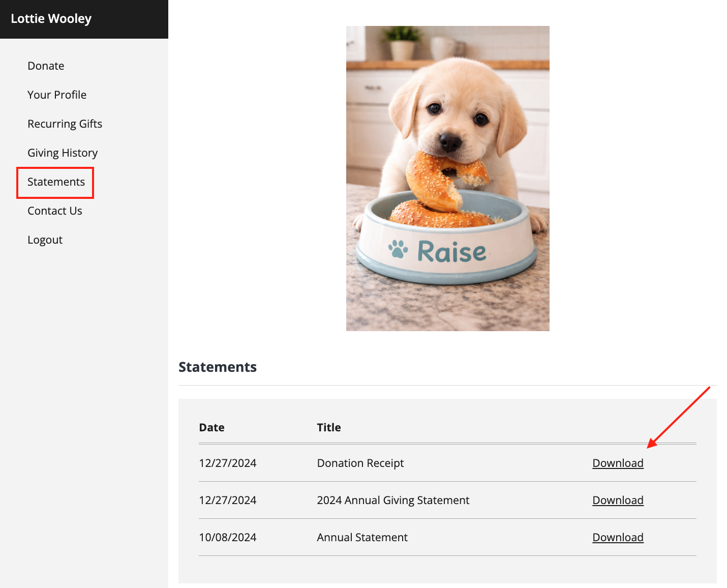The height and width of the screenshot is (588, 727).
Task: View Giving History
Action: pos(63,153)
